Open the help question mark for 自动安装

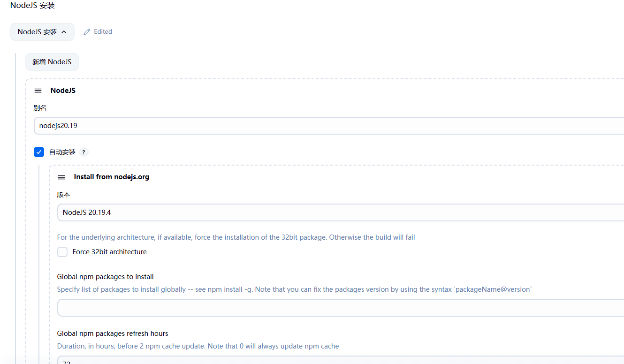84,152
